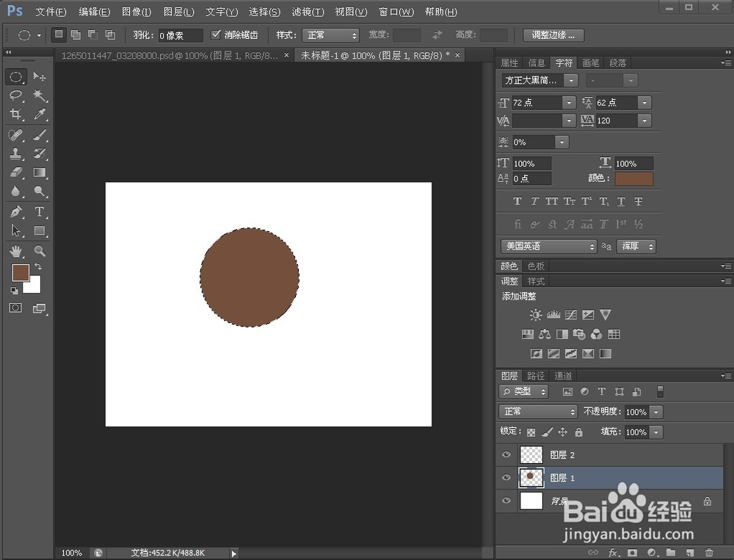This screenshot has height=560, width=734.
Task: Select the Horizontal Type tool
Action: (40, 211)
